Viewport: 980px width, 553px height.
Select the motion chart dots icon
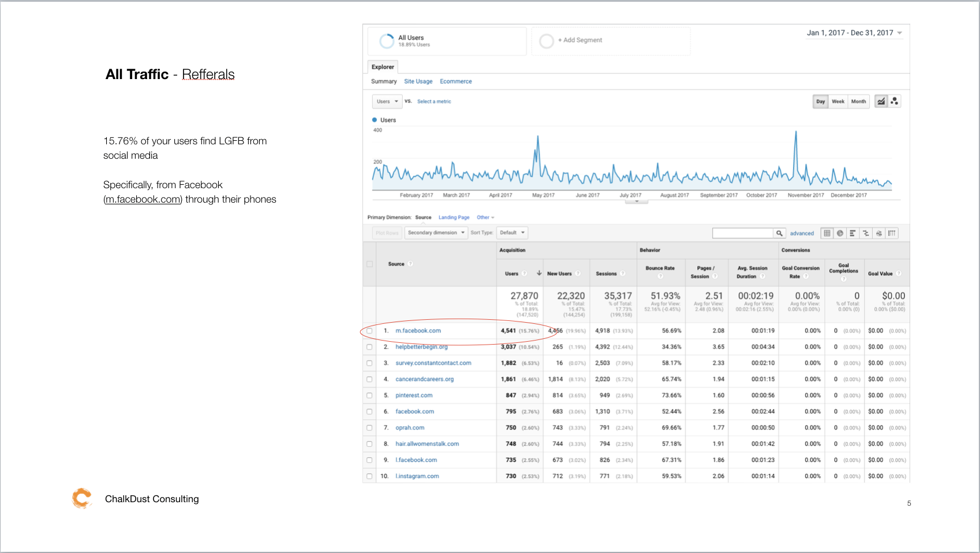click(894, 102)
